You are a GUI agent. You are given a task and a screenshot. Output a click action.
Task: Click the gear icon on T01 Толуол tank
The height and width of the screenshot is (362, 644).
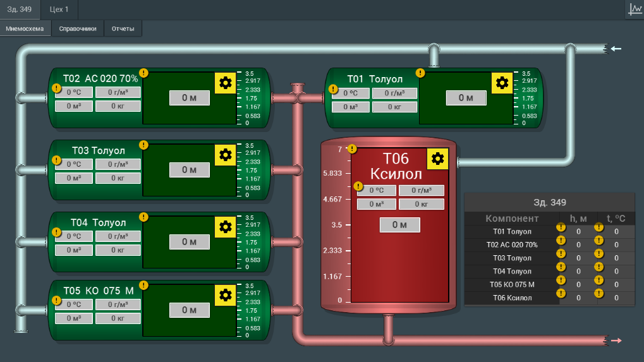[502, 83]
